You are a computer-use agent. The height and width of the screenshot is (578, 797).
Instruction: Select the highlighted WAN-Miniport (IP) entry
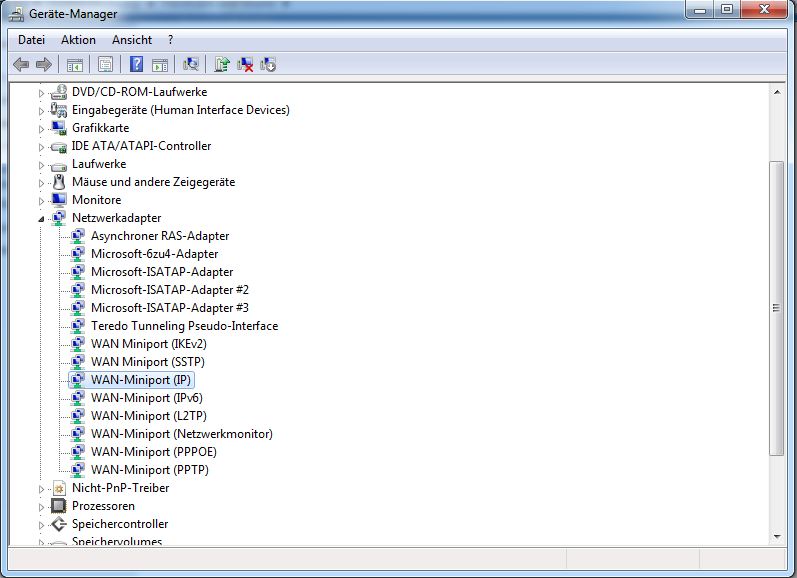pyautogui.click(x=141, y=380)
